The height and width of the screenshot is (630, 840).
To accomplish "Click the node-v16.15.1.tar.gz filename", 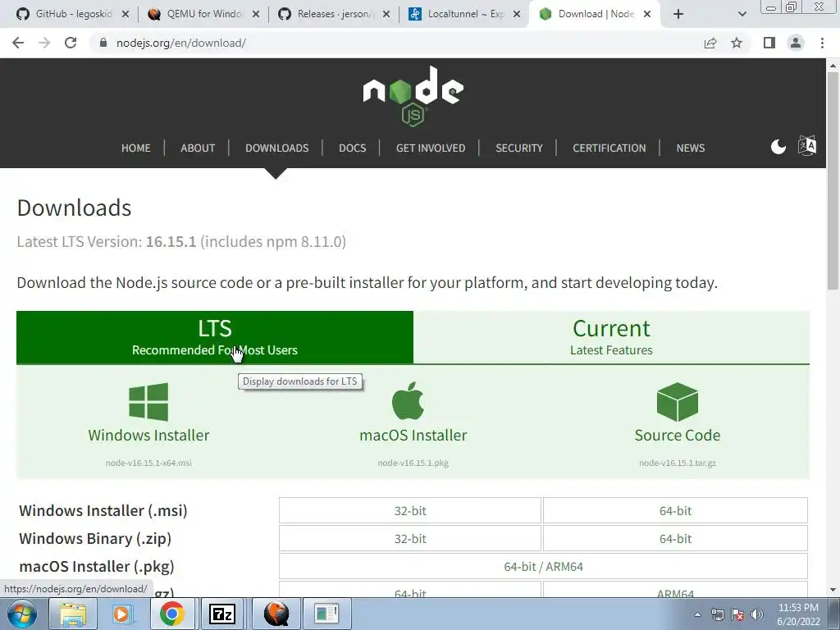I will click(x=677, y=463).
